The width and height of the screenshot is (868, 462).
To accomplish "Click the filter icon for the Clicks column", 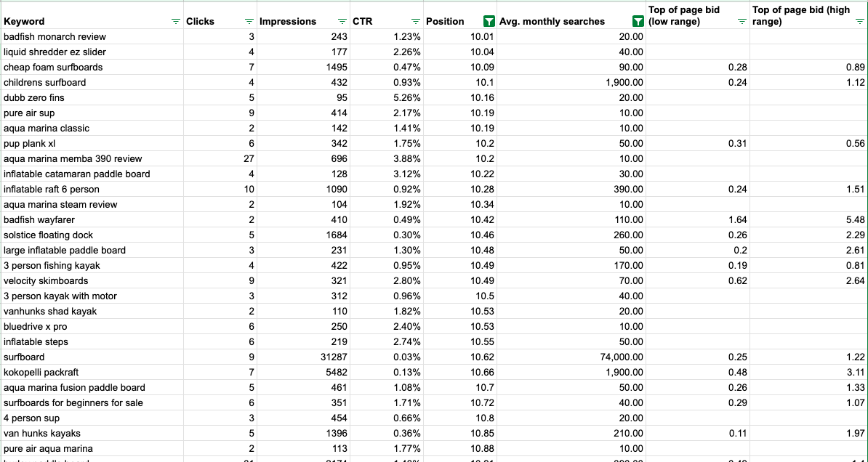I will [249, 22].
